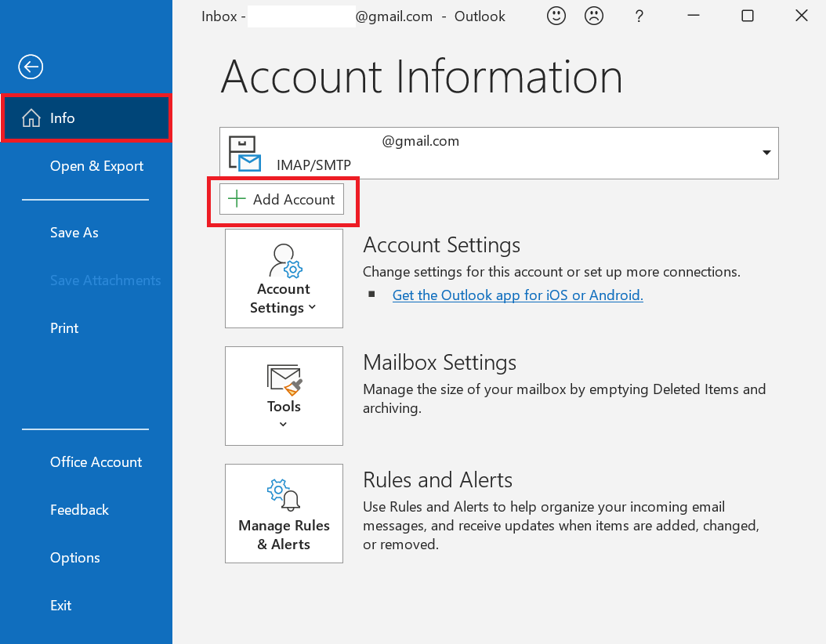Open the Feedback page

coord(80,510)
